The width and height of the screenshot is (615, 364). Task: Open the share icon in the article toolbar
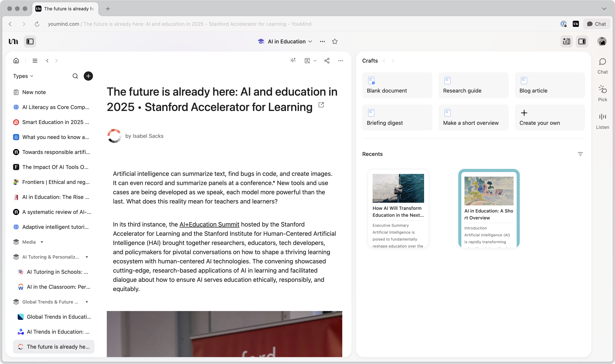tap(327, 61)
